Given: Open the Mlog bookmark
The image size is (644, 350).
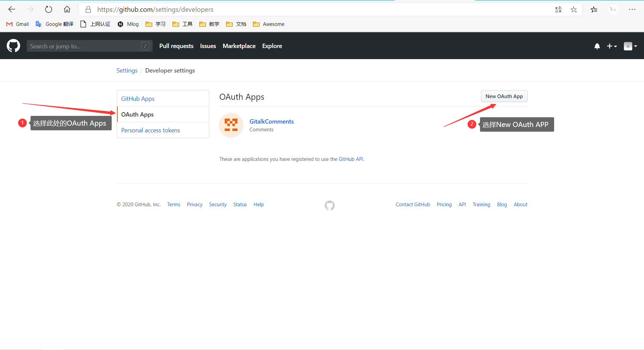Looking at the screenshot, I should point(128,24).
